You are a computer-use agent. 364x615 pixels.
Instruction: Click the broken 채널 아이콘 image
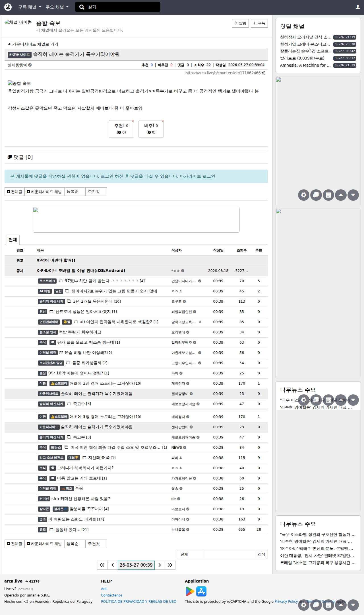click(x=18, y=22)
